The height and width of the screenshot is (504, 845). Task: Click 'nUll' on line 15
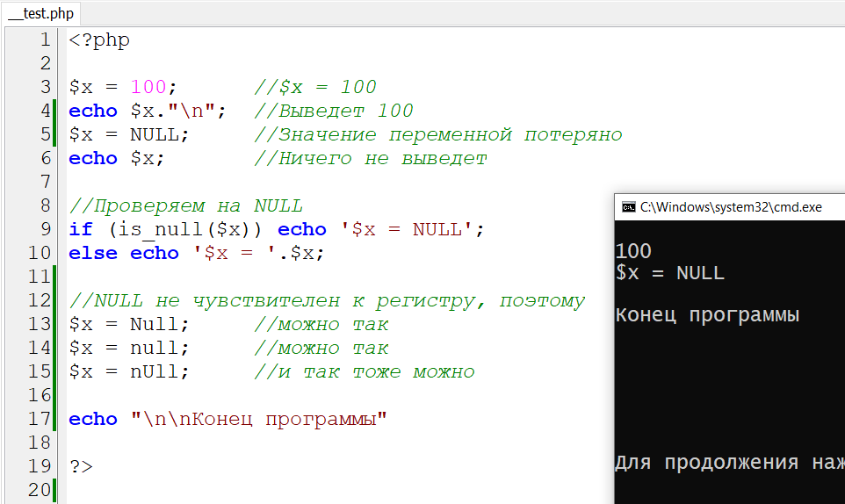pyautogui.click(x=155, y=371)
